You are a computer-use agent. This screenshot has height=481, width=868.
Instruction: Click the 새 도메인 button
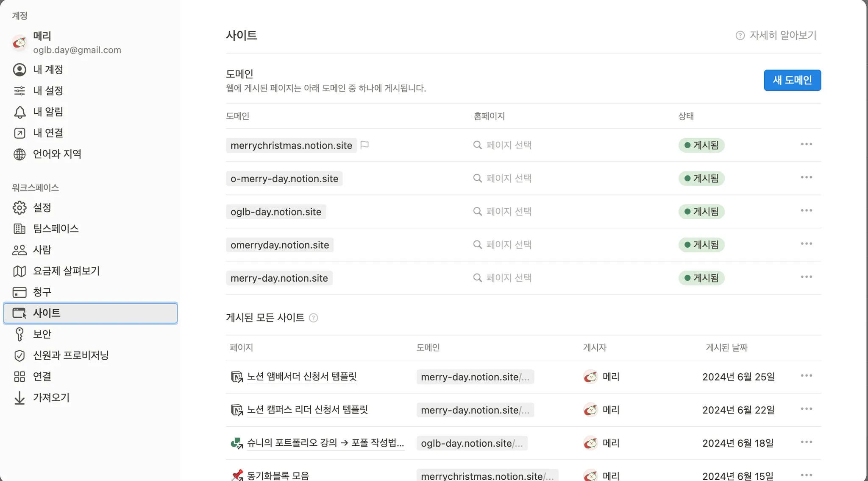(792, 80)
